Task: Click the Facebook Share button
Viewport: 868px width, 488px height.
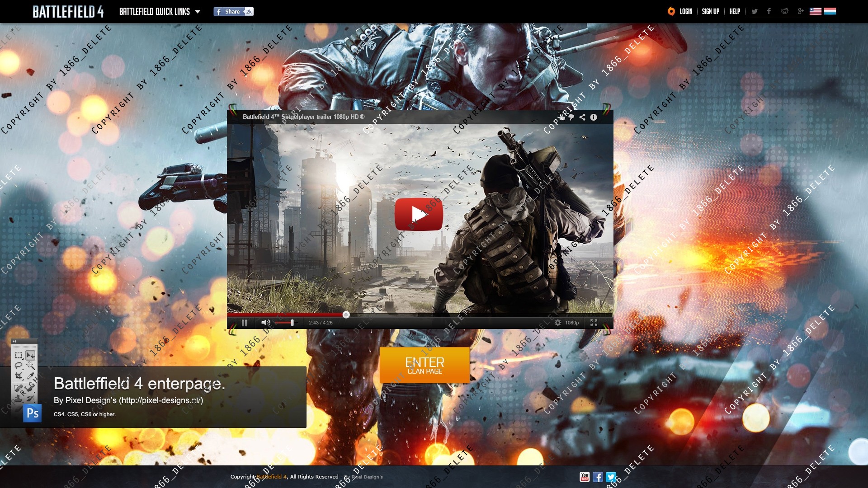Action: point(233,12)
